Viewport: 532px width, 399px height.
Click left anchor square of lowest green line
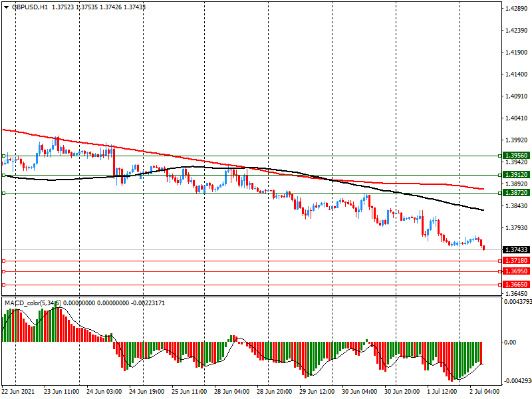[x=3, y=193]
